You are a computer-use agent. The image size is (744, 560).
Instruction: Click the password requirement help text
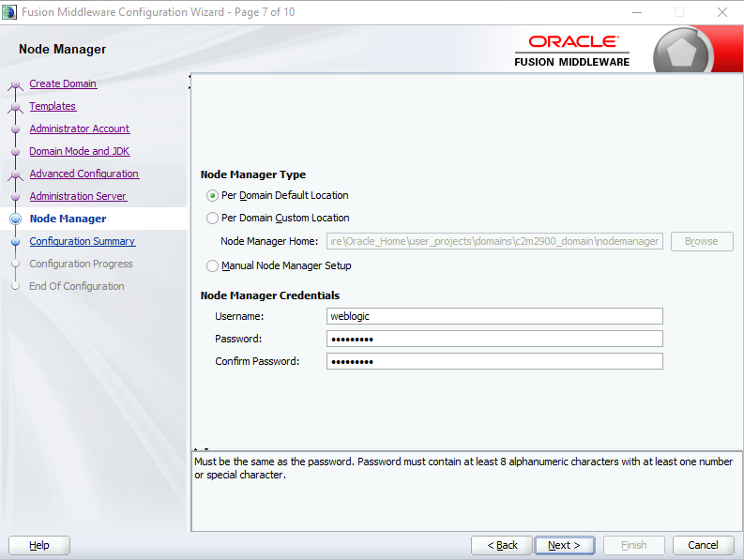point(463,468)
